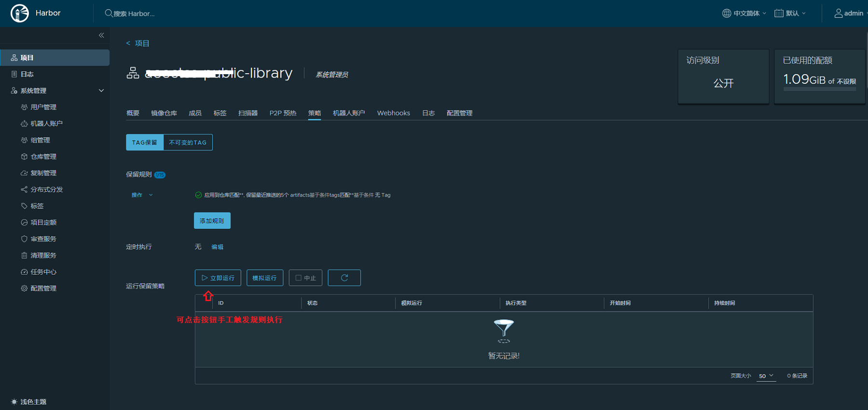This screenshot has width=868, height=410.
Task: Click the globe language icon
Action: (726, 13)
